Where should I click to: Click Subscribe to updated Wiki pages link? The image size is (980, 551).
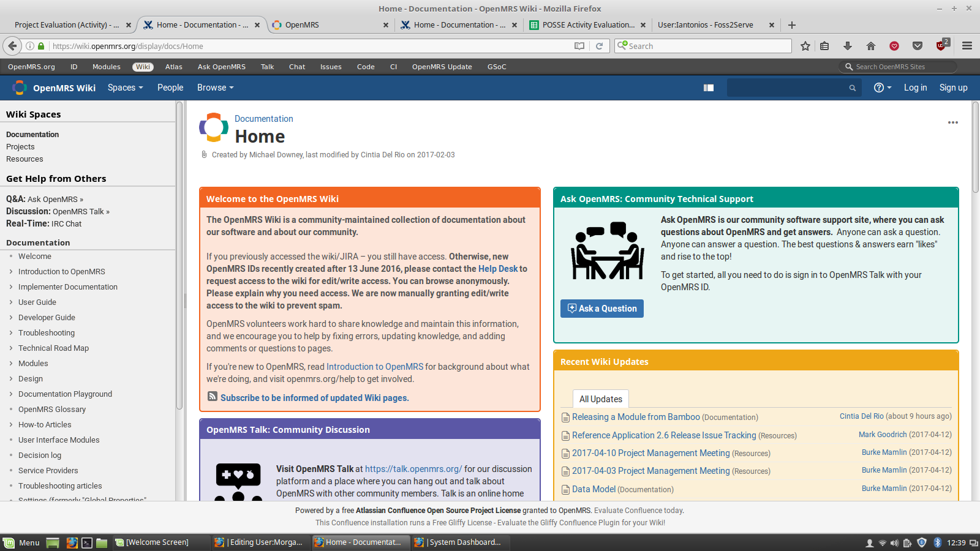315,398
